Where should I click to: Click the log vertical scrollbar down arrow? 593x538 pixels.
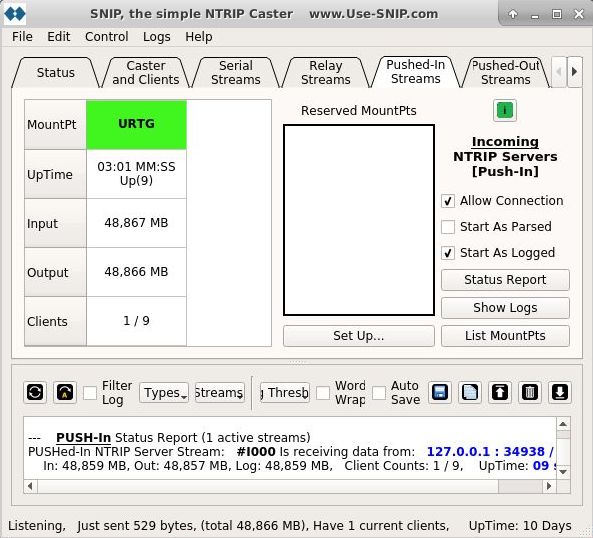point(563,471)
